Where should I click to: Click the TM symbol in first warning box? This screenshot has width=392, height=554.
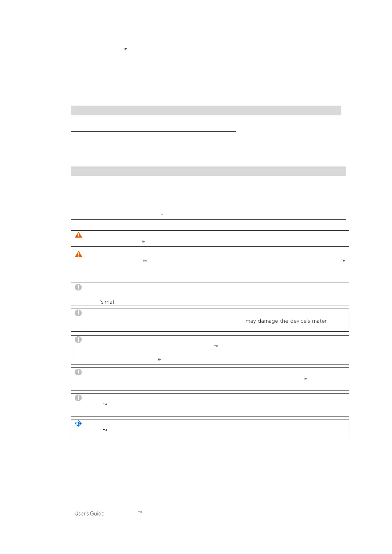coord(144,242)
